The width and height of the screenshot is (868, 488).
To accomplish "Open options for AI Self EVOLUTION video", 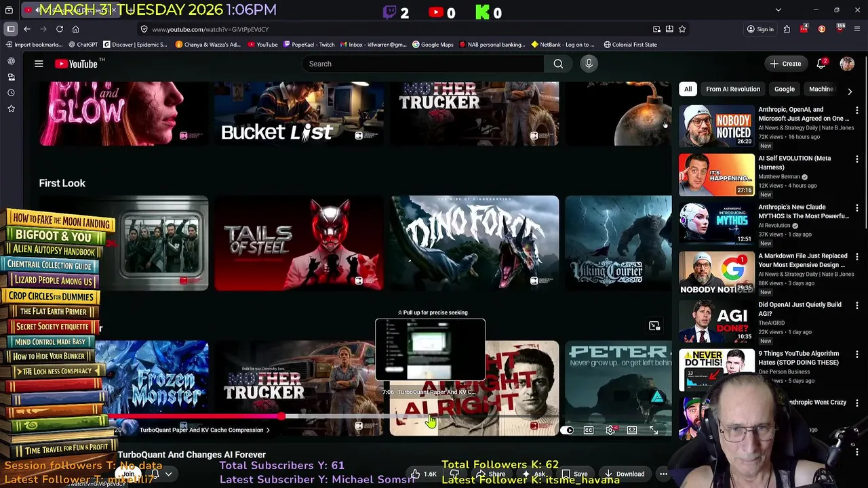I will [856, 159].
